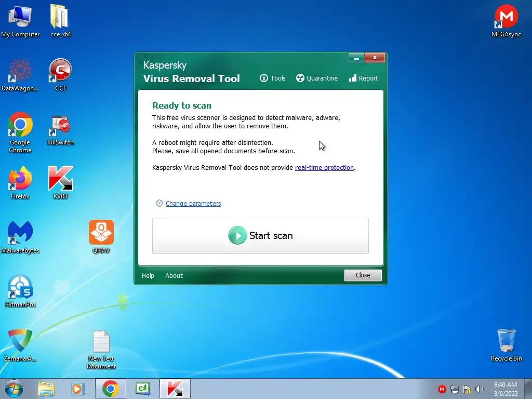Open the Quarantine section
The width and height of the screenshot is (532, 399).
click(316, 78)
